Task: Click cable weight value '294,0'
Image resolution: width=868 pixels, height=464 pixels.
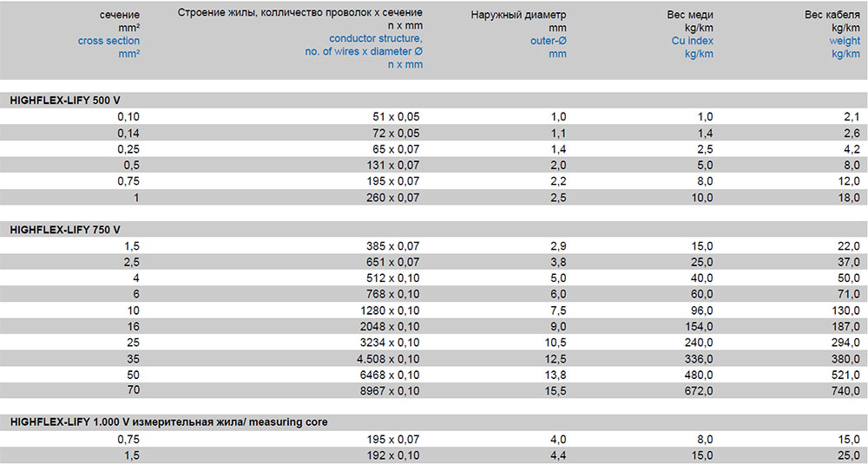Action: coord(846,343)
